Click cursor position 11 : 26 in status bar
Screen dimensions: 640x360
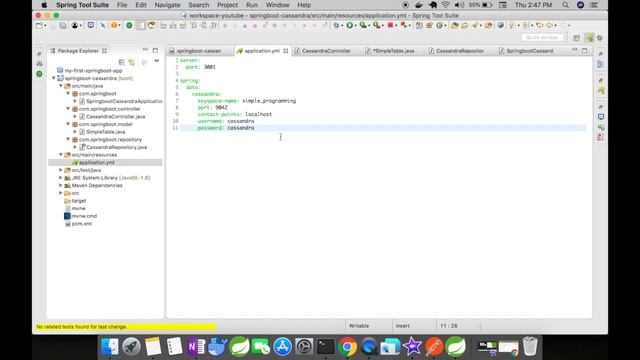point(449,326)
